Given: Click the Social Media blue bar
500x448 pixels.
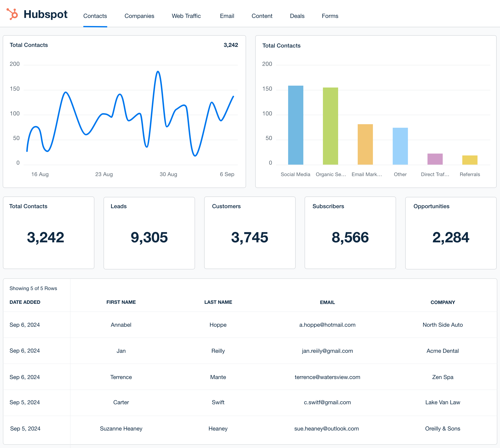Looking at the screenshot, I should click(x=296, y=125).
